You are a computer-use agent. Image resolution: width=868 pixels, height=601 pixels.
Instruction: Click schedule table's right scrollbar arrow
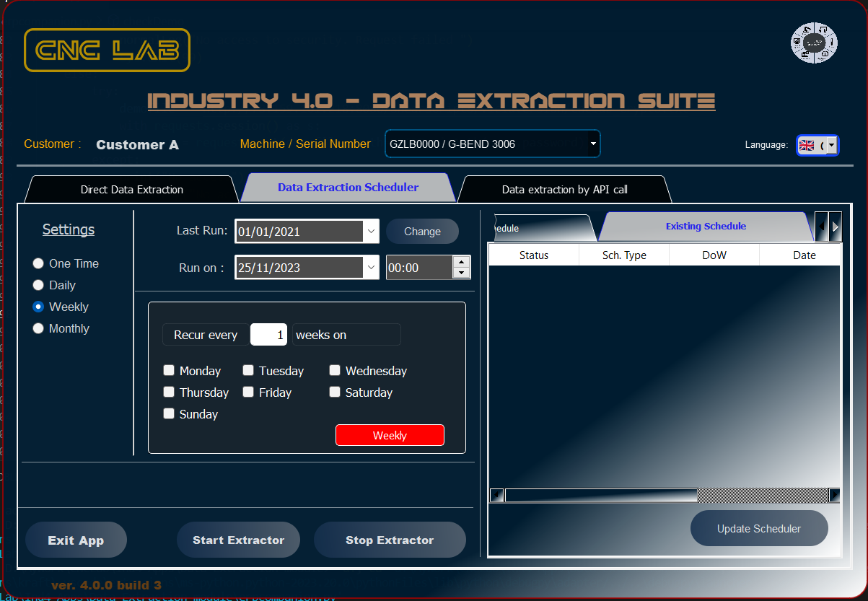(834, 495)
